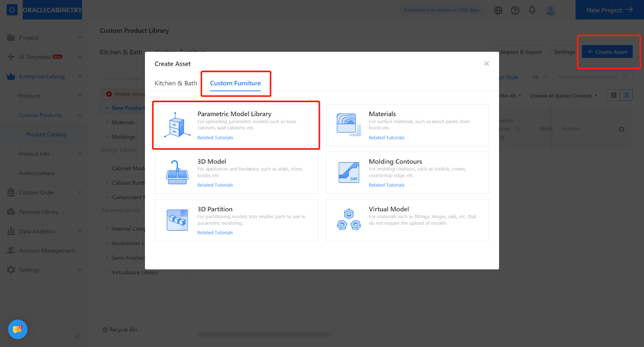Select the Materials folder tree item
644x347 pixels.
click(x=123, y=123)
